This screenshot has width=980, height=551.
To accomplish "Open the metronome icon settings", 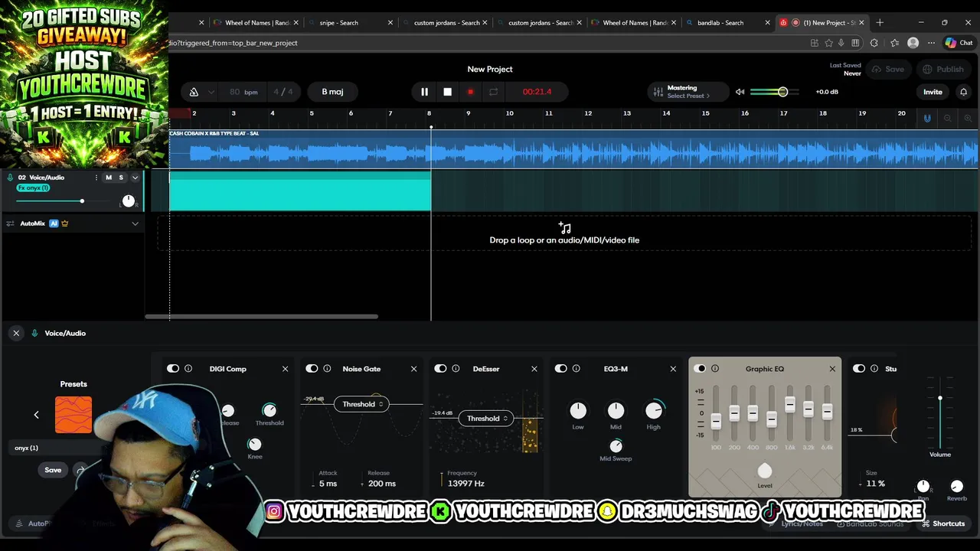I will (194, 92).
